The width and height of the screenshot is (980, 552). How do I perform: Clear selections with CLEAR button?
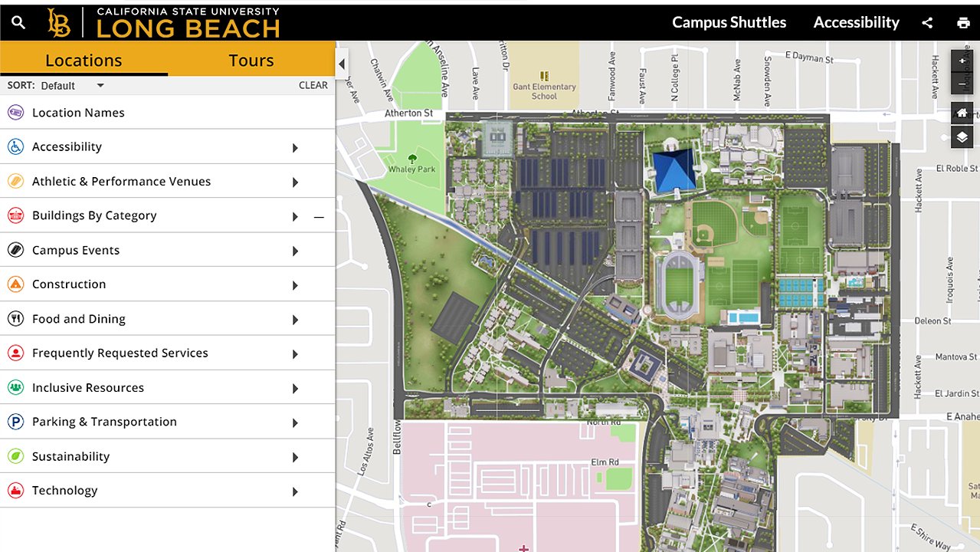click(313, 85)
